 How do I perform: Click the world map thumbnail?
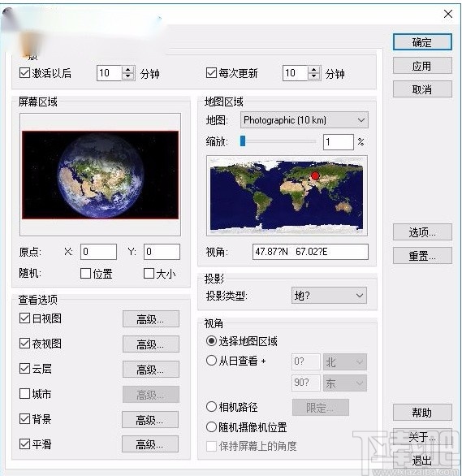pyautogui.click(x=287, y=196)
